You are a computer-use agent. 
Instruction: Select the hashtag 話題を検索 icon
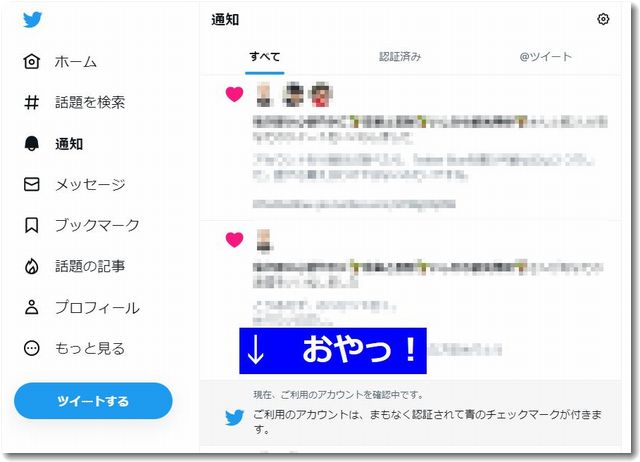click(x=32, y=102)
